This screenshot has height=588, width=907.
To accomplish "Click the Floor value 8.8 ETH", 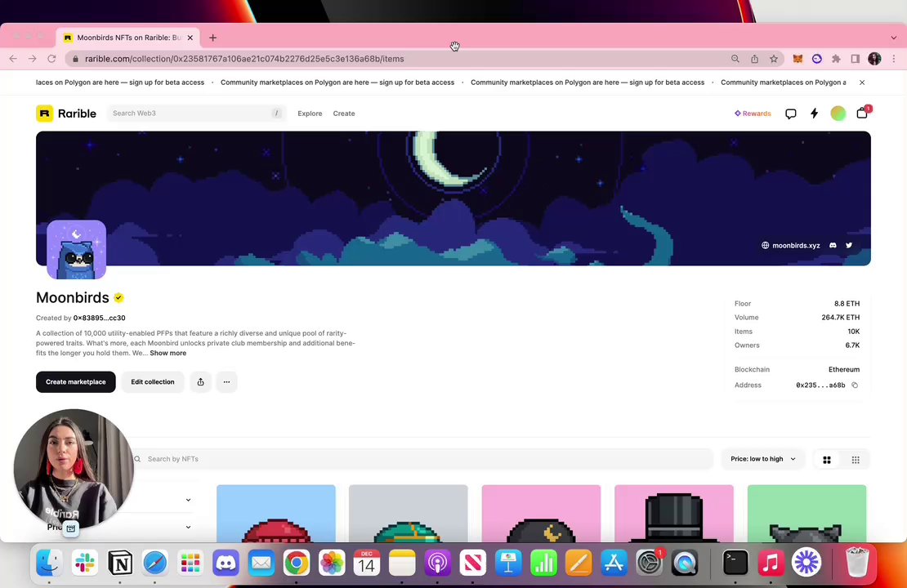I will click(x=847, y=304).
